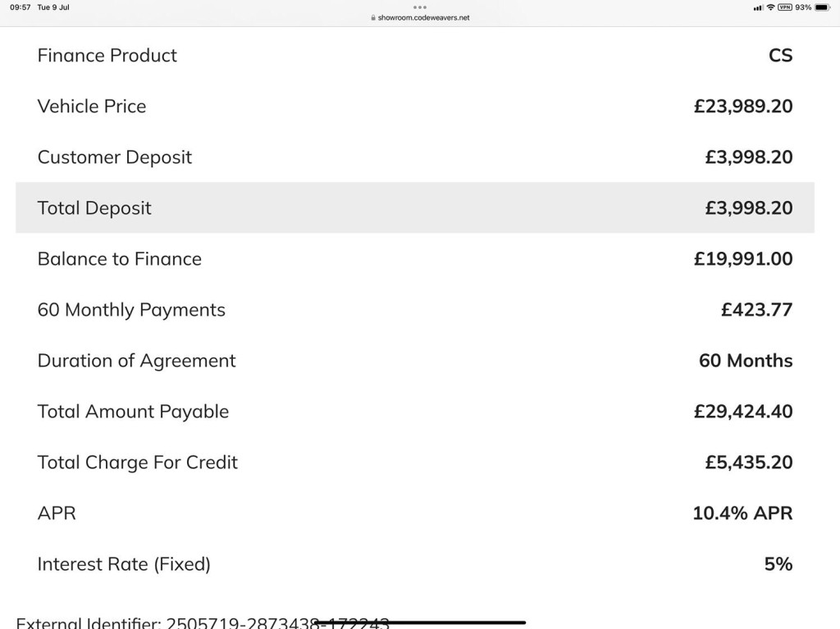Tap the 10.4% APR value
840x629 pixels.
coord(742,513)
